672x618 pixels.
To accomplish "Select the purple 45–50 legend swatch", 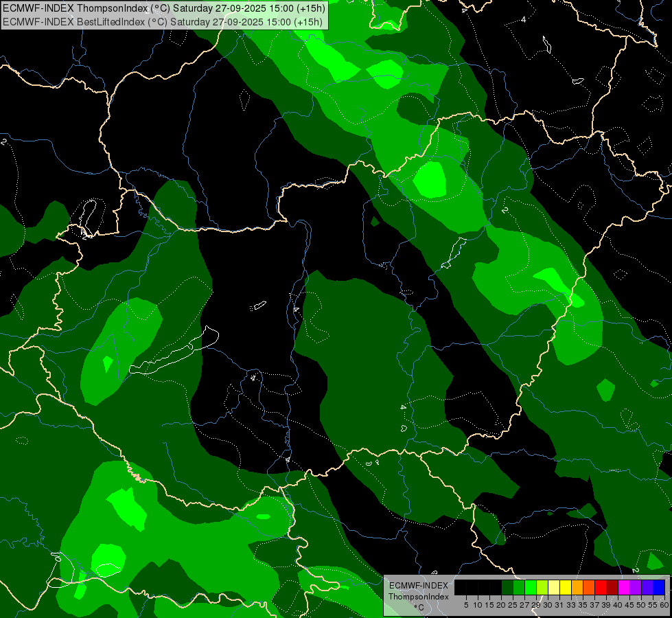I will pos(636,587).
